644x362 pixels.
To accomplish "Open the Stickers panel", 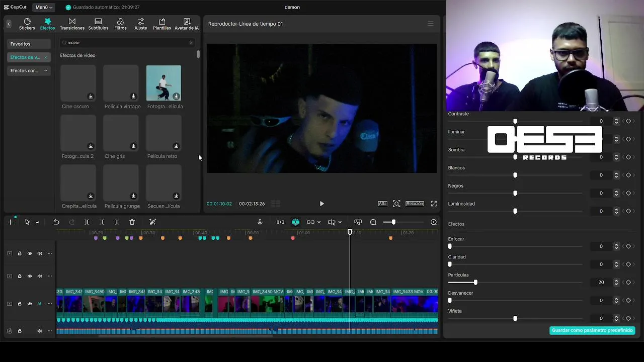I will coord(27,24).
